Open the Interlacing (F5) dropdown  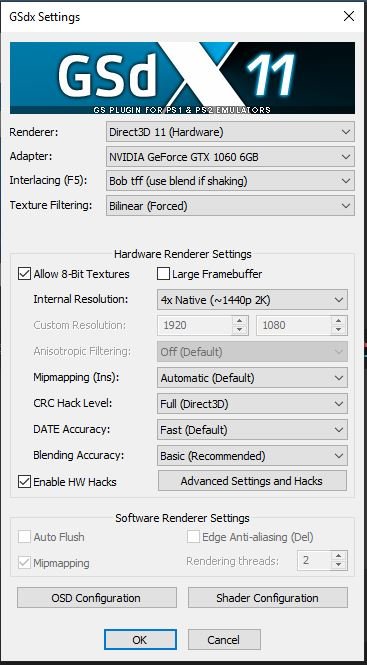(x=230, y=182)
